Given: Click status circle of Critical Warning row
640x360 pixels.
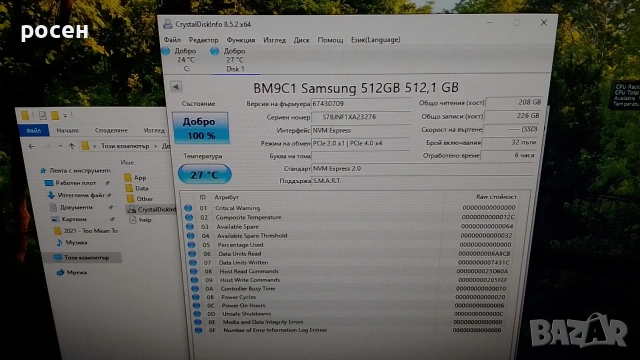Looking at the screenshot, I should tap(188, 208).
